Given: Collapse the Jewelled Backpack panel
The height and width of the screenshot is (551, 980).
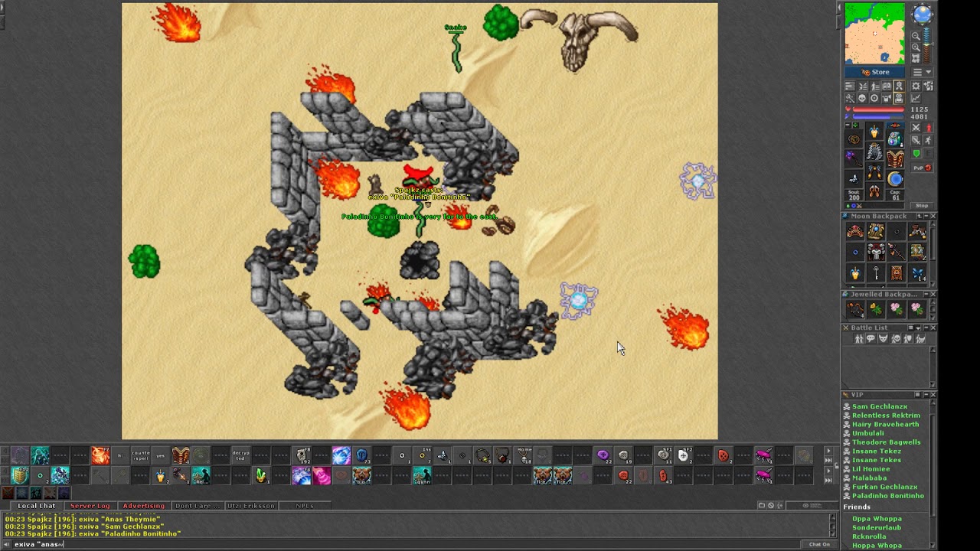Looking at the screenshot, I should coord(926,294).
